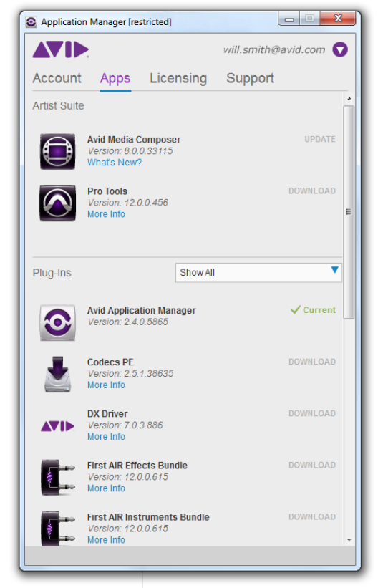Expand the Plug-Ins Show All dropdown

tap(258, 273)
